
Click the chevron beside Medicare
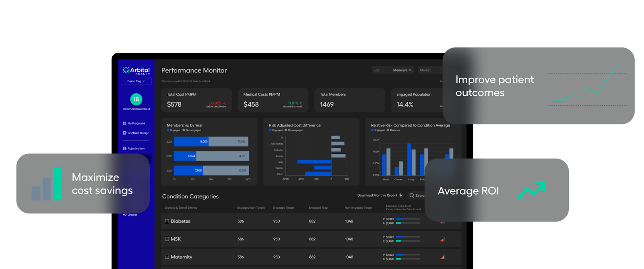(x=410, y=70)
